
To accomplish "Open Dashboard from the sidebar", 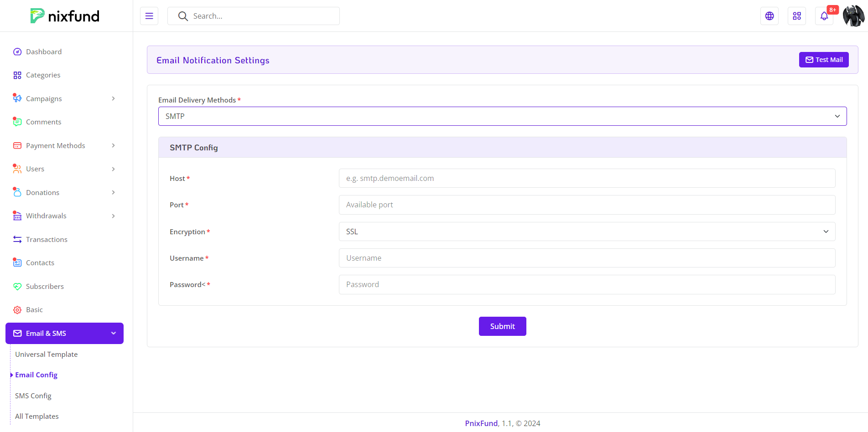I will (44, 52).
